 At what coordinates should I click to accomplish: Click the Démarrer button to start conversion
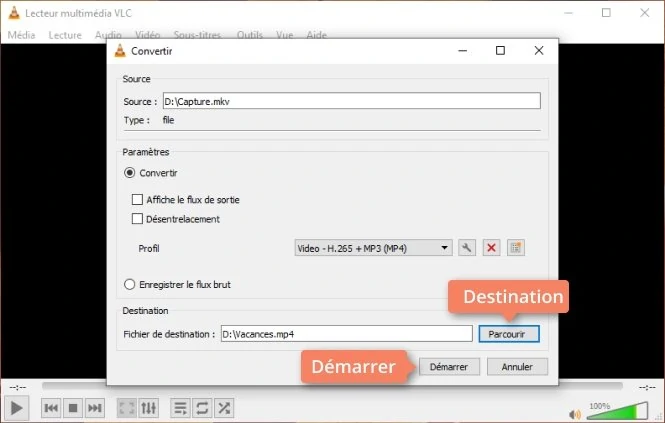tap(449, 367)
